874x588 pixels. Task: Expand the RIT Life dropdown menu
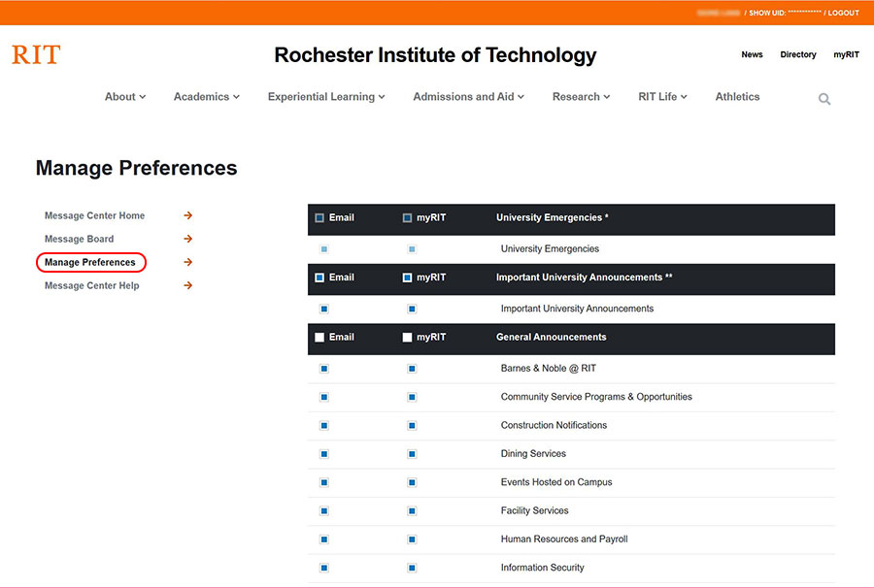(x=662, y=97)
